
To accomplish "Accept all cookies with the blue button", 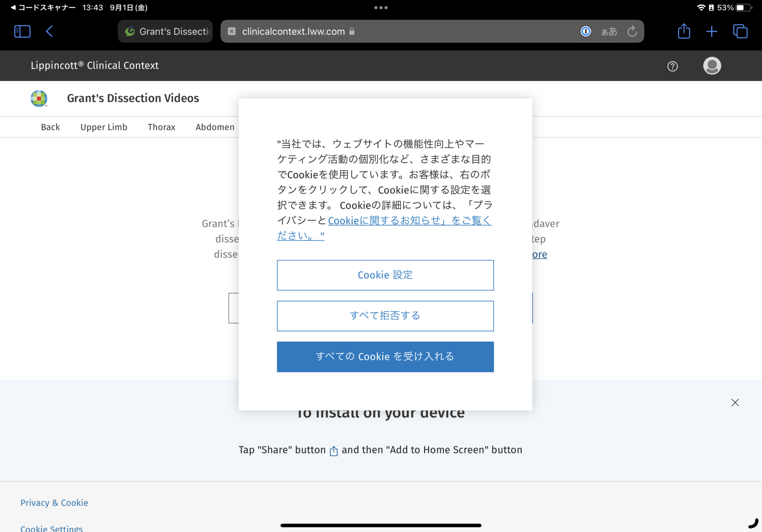I will coord(385,357).
